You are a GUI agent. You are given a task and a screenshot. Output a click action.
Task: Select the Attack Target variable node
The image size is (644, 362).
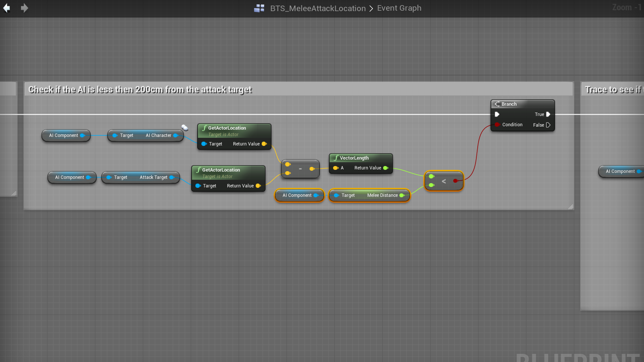(141, 177)
